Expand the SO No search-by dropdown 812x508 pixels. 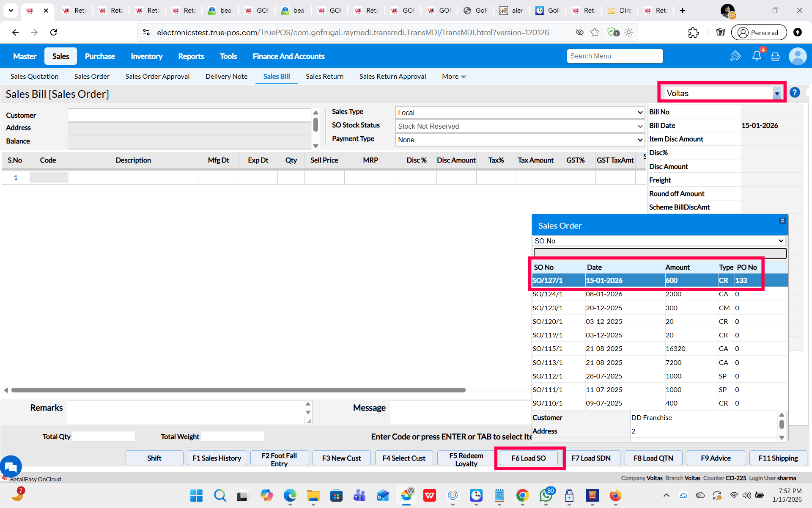[x=659, y=241]
